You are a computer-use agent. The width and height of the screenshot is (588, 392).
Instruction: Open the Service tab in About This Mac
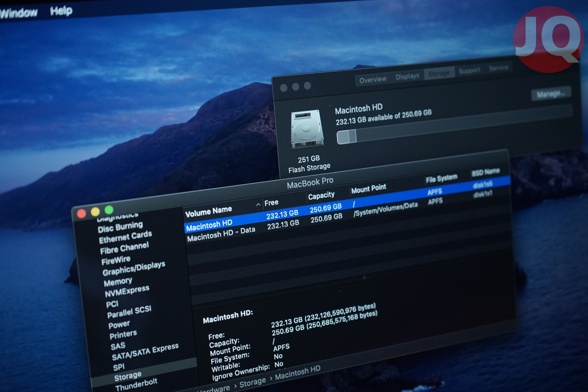click(x=498, y=68)
